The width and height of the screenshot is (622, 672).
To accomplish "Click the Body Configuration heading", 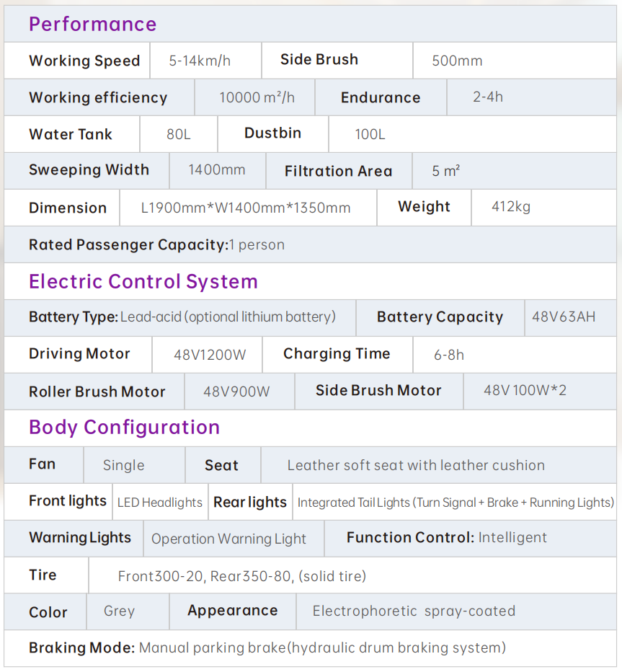I will click(124, 427).
